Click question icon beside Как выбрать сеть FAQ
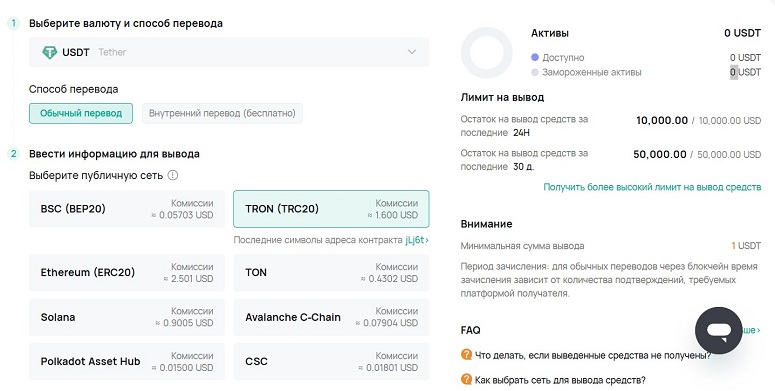 click(466, 380)
